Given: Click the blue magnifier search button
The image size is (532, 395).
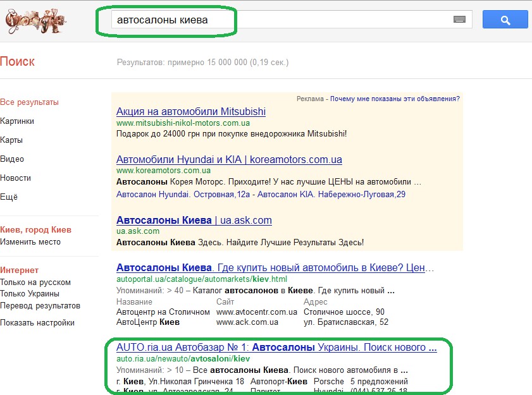Looking at the screenshot, I should (x=505, y=20).
